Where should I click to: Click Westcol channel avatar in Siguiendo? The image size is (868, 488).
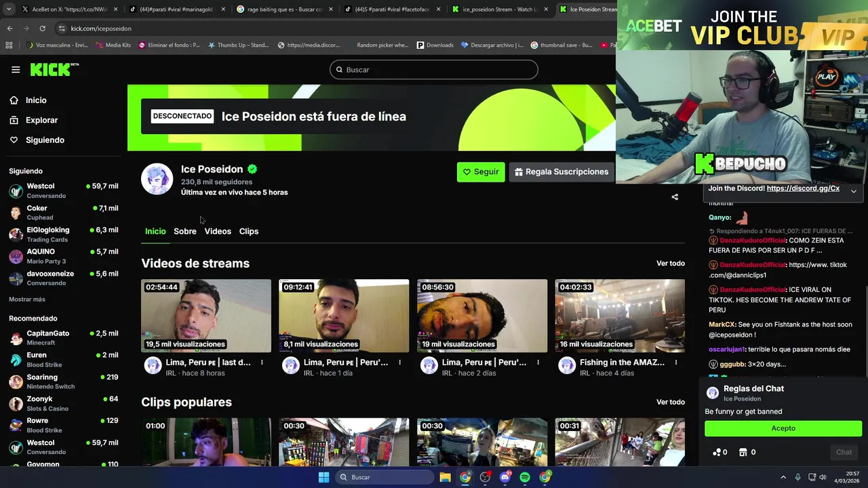point(16,190)
